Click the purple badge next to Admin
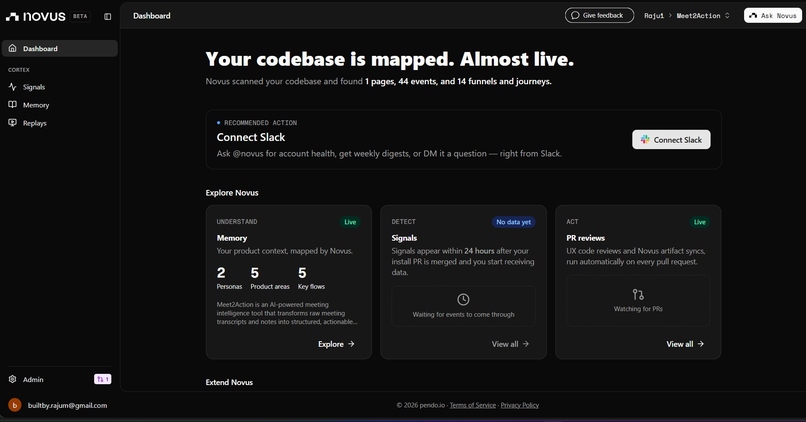Screen dimensions: 806x422 coord(102,379)
